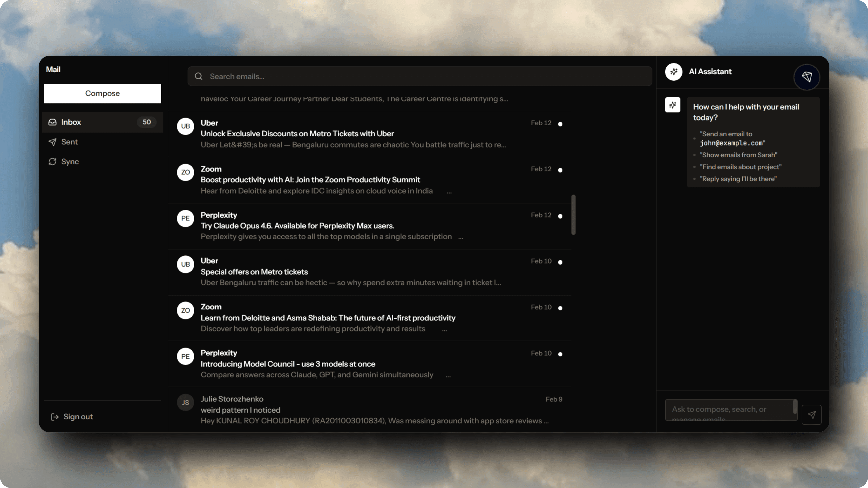Viewport: 868px width, 488px height.
Task: Open the Inbox folder
Action: (71, 122)
